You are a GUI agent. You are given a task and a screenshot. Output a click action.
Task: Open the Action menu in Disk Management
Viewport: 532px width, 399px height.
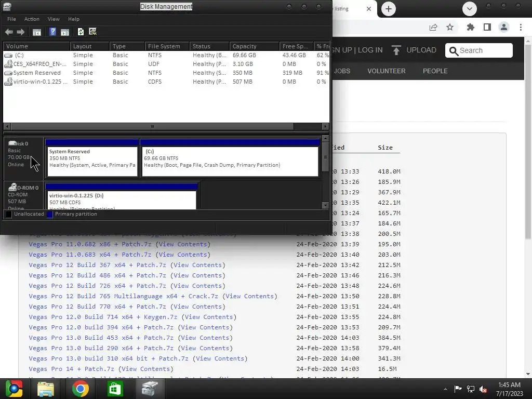coord(32,19)
